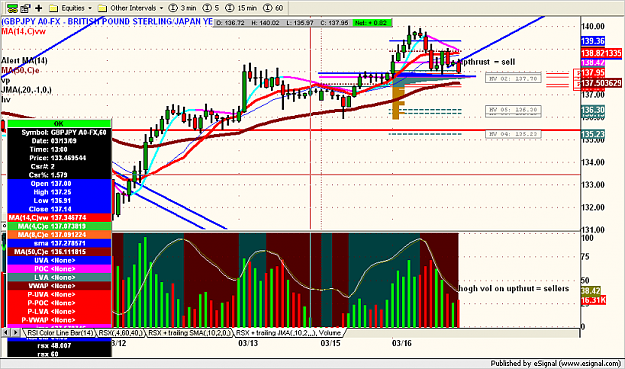
Task: Select the RSI Color Line Bar(14) tab
Action: tap(60, 332)
